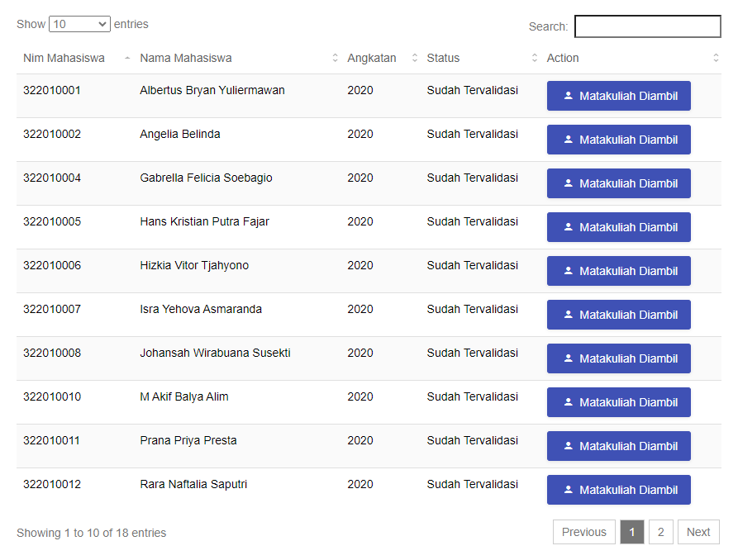This screenshot has width=738, height=560.
Task: Click the name Hans Kristian Putra Fajar
Action: coord(204,221)
